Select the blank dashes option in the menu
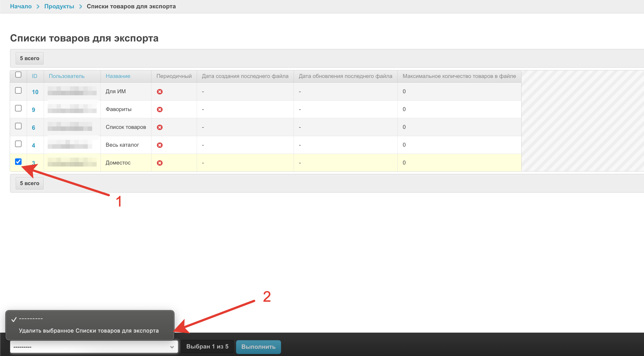644x356 pixels. (31, 319)
